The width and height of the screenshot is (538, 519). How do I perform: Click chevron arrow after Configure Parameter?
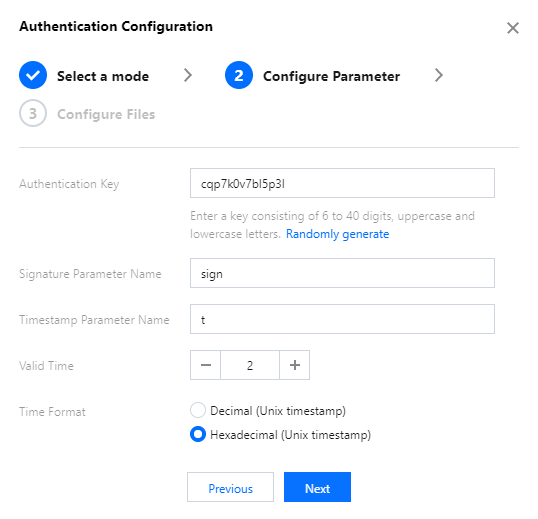pyautogui.click(x=439, y=75)
